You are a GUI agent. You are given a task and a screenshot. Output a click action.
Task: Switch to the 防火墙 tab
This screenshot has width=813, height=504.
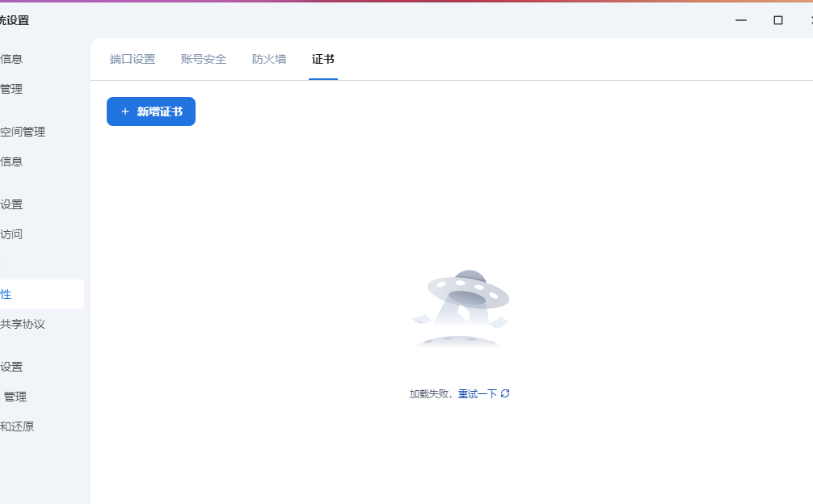(x=269, y=59)
